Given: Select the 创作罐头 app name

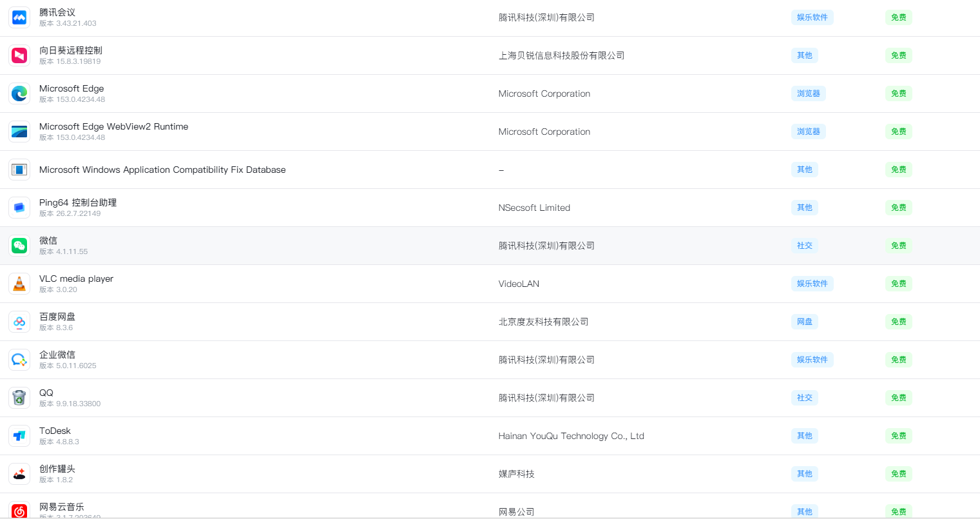Looking at the screenshot, I should 57,469.
